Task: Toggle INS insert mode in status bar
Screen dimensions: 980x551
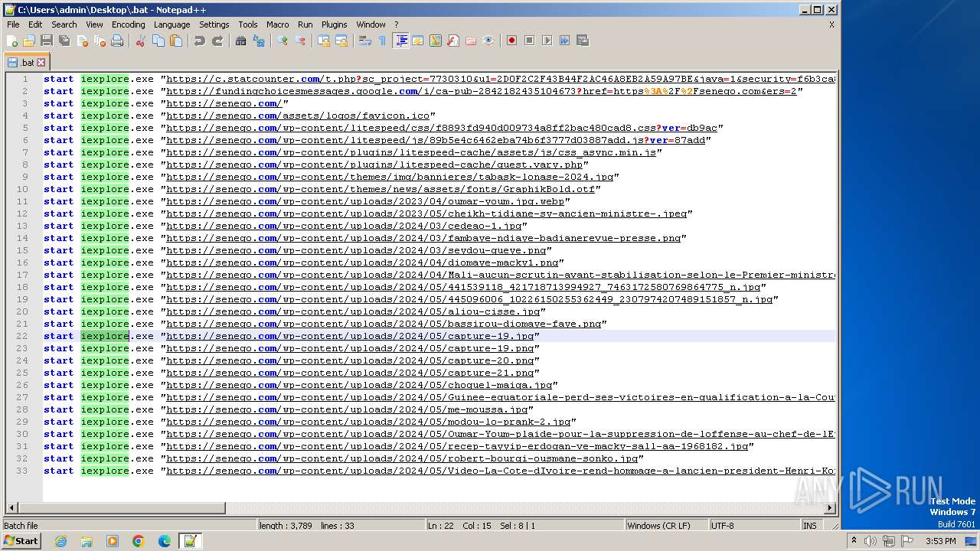Action: (809, 525)
